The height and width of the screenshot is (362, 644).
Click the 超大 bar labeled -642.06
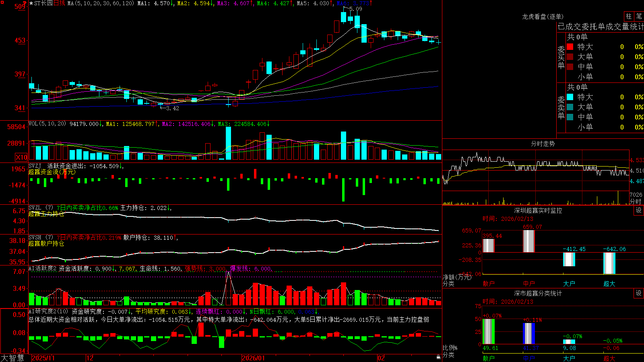[609, 263]
